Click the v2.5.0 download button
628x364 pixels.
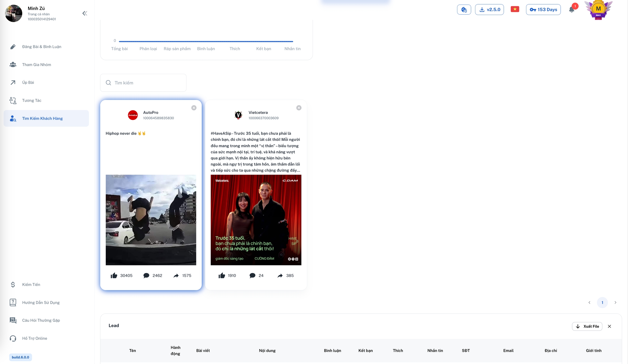coord(489,10)
